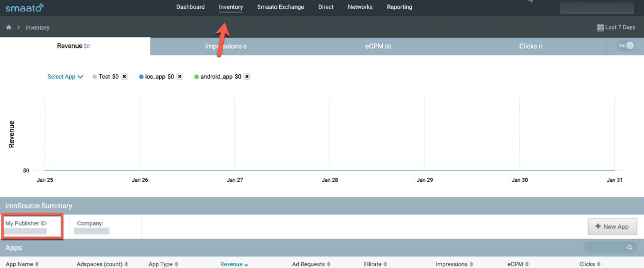Viewport: 644px width, 268px height.
Task: Click the search magnifier icon in Apps
Action: click(628, 248)
